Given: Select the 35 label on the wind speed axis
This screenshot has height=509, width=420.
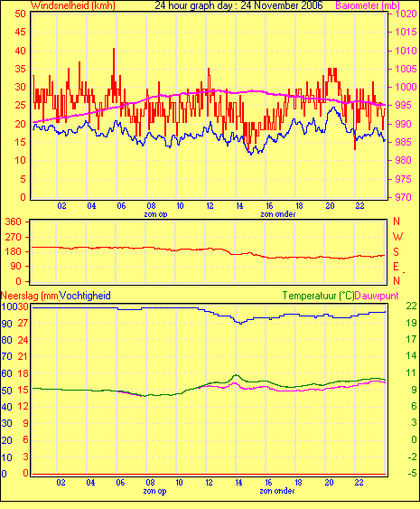Looking at the screenshot, I should click(x=20, y=69).
